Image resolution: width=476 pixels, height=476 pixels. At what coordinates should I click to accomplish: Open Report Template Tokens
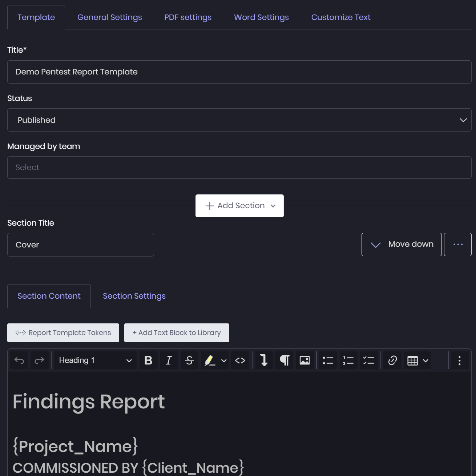point(63,333)
